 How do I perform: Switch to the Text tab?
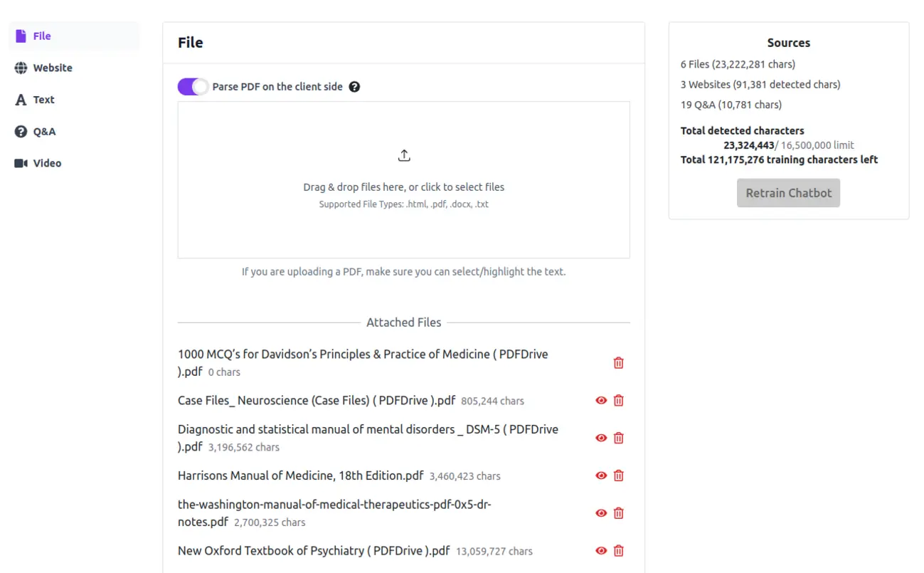[x=43, y=100]
